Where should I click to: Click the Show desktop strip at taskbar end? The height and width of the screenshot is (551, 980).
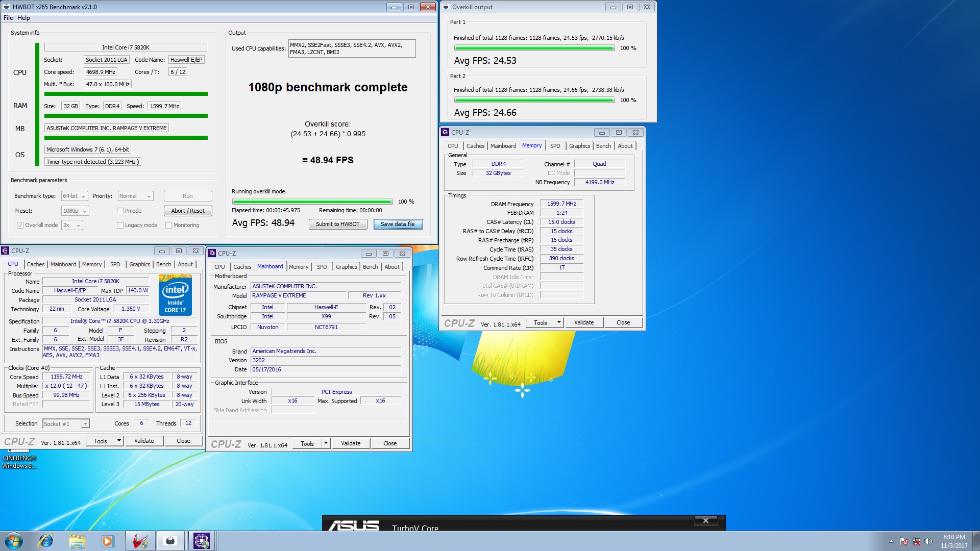click(976, 541)
